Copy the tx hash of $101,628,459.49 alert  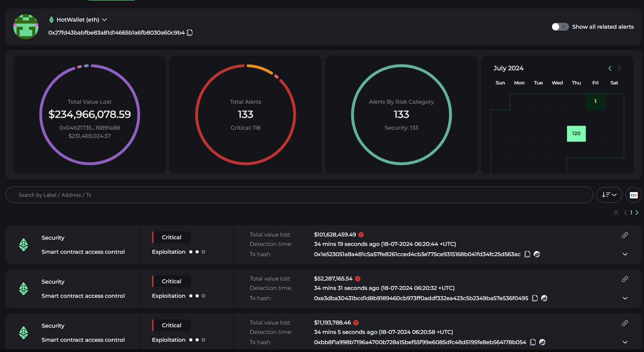tap(527, 254)
